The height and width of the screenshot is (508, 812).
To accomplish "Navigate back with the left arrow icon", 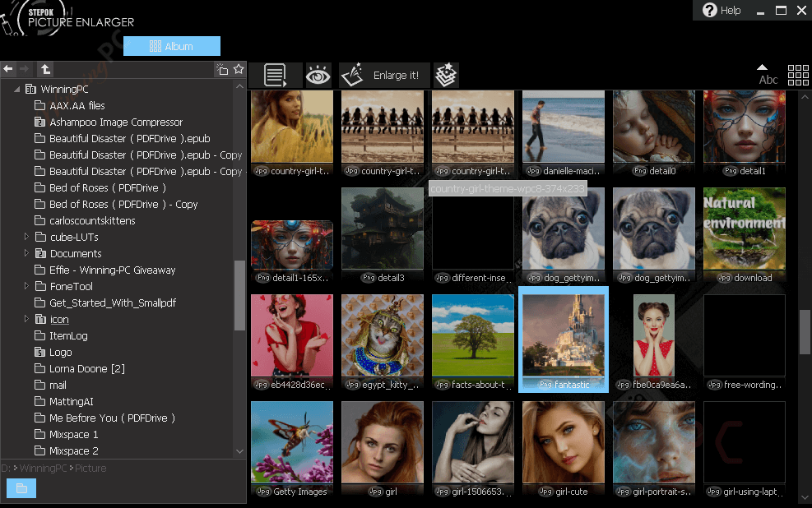I will click(8, 69).
